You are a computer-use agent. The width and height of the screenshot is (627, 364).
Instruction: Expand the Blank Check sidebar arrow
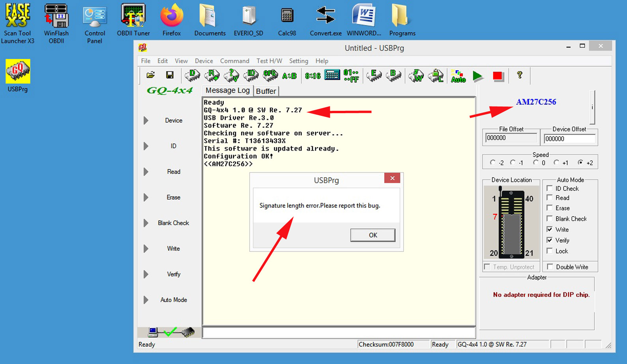coord(146,223)
